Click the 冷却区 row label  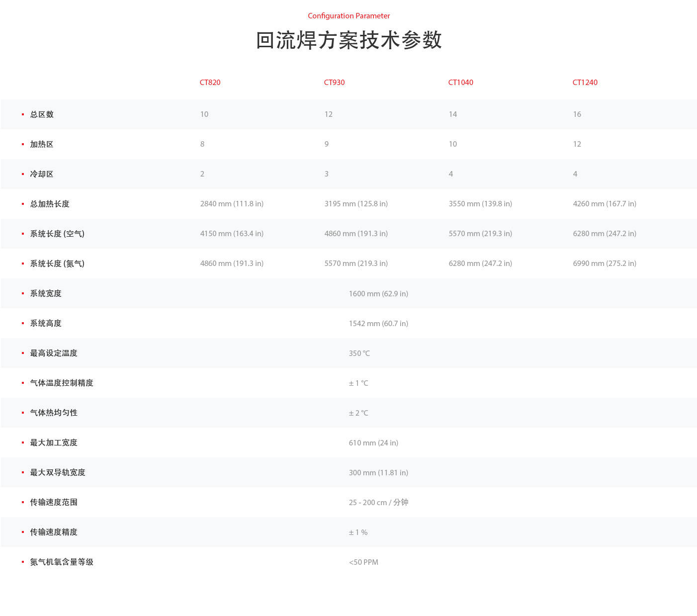coord(42,174)
